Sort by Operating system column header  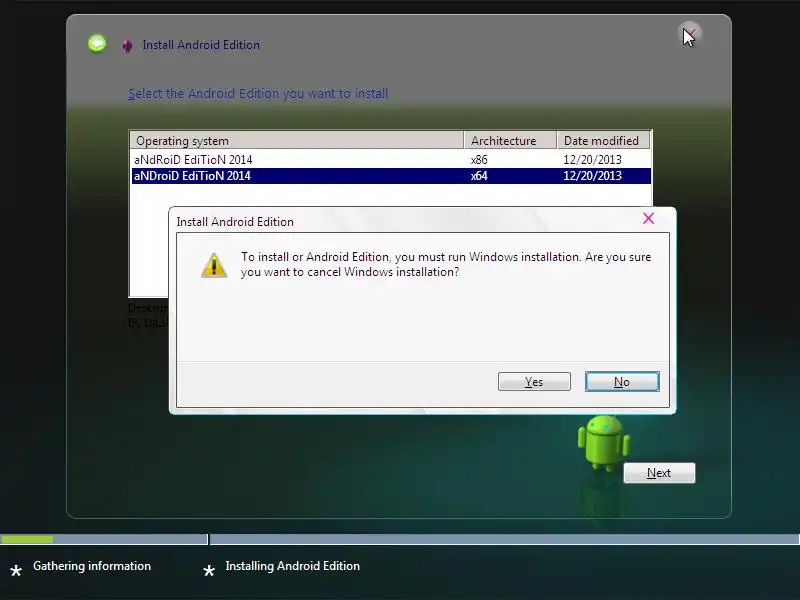click(x=296, y=140)
